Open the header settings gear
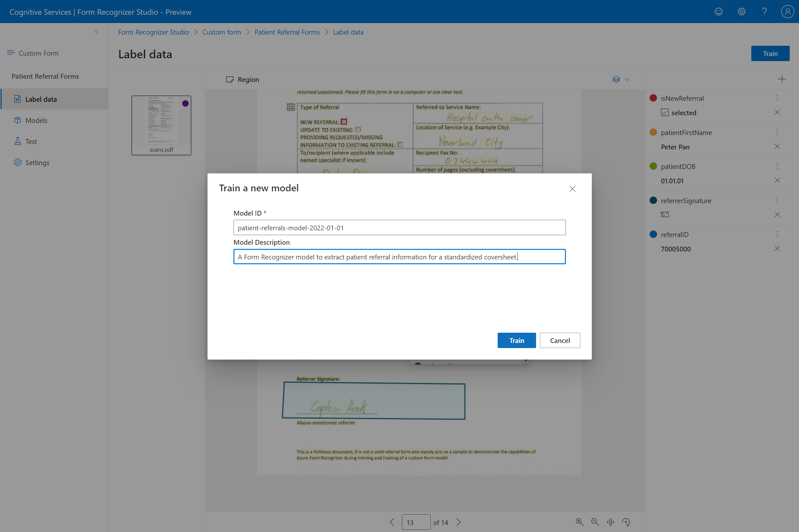Viewport: 799px width, 532px height. (x=742, y=12)
